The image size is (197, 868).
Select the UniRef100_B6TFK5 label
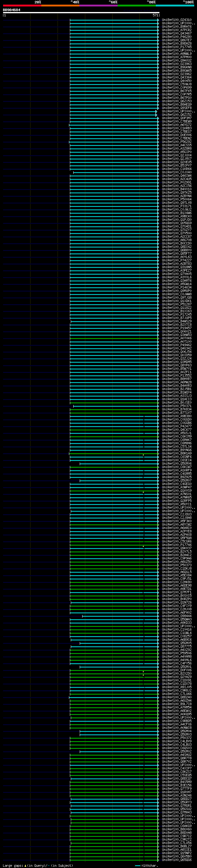point(176,91)
